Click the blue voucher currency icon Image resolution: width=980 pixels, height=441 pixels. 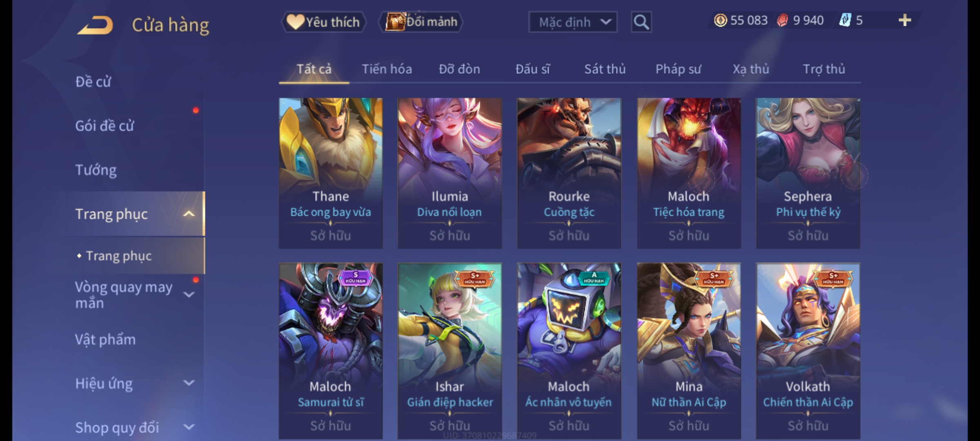(845, 20)
